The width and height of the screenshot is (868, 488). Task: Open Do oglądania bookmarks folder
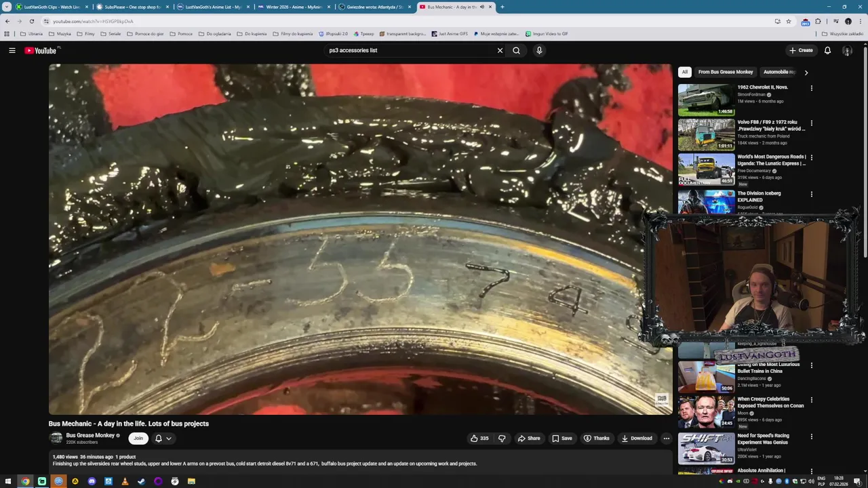coord(214,33)
